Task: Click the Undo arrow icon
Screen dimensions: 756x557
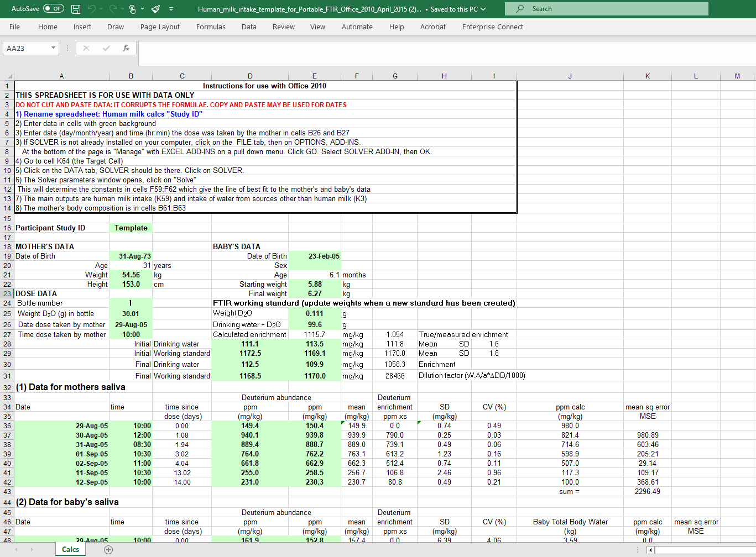Action: [92, 9]
